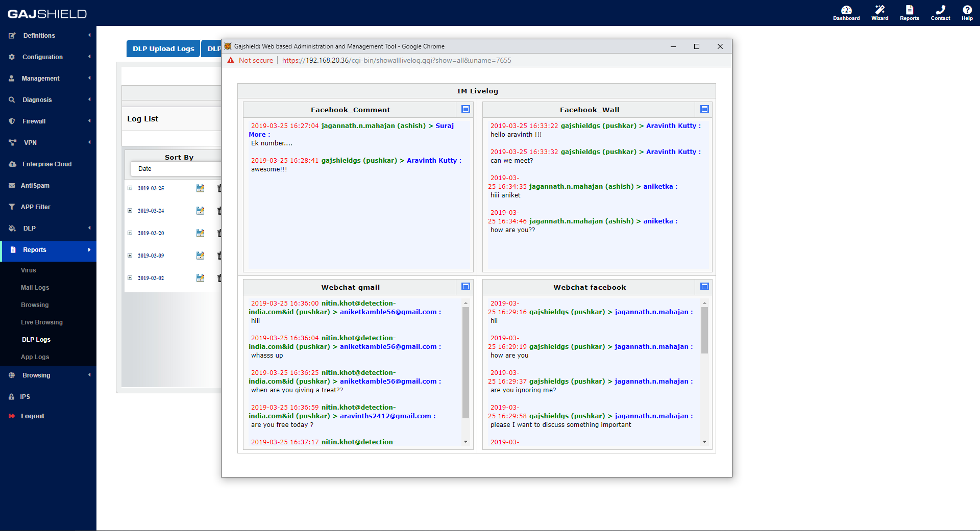Expand the 2019-03-25 log tree node

coord(130,188)
